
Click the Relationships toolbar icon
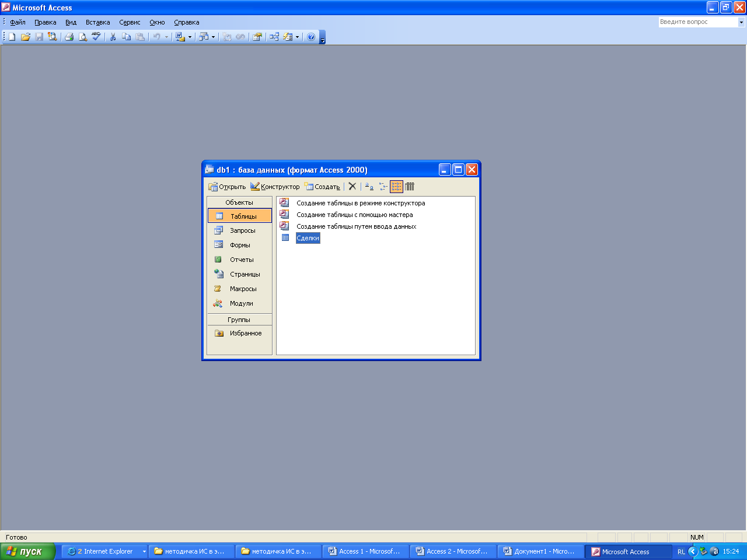(x=274, y=37)
